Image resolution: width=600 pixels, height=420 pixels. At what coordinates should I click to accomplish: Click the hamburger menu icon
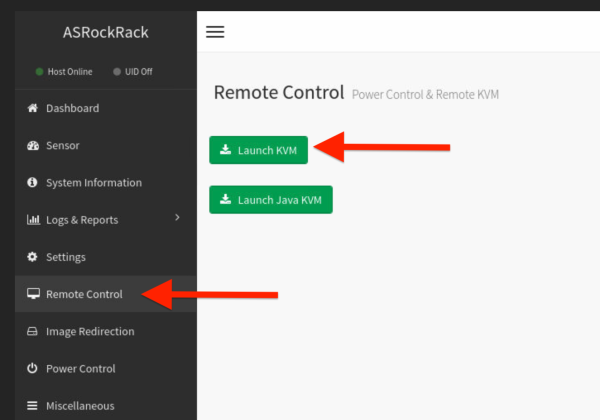[x=215, y=31]
